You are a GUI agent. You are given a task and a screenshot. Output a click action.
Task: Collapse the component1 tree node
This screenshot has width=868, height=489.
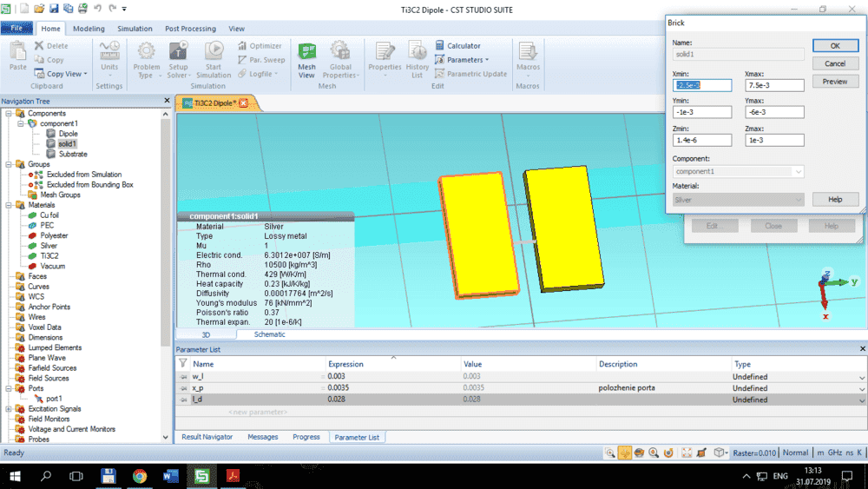point(21,123)
